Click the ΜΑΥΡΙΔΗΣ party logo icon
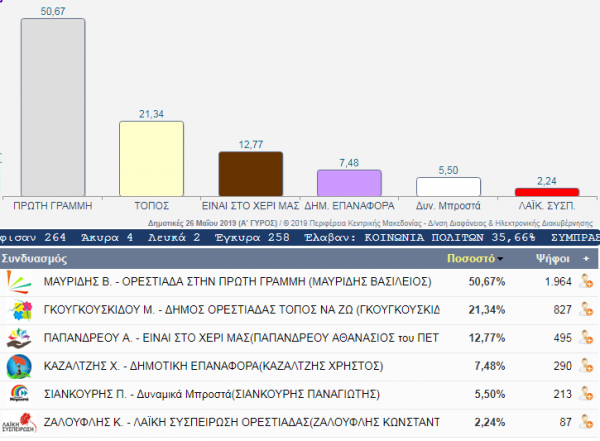 click(x=18, y=283)
